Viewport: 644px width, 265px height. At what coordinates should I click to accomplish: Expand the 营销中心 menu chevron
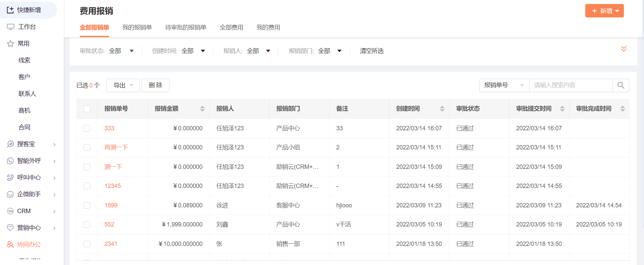(x=54, y=228)
